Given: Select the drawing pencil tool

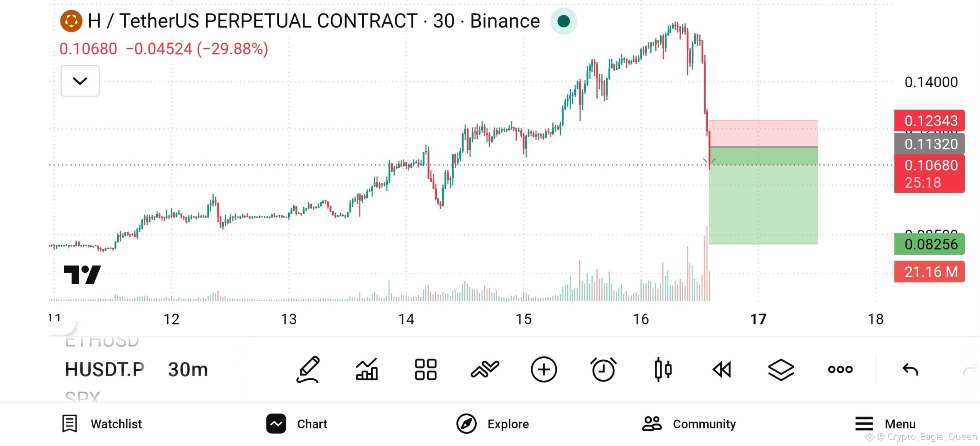Looking at the screenshot, I should pyautogui.click(x=308, y=369).
